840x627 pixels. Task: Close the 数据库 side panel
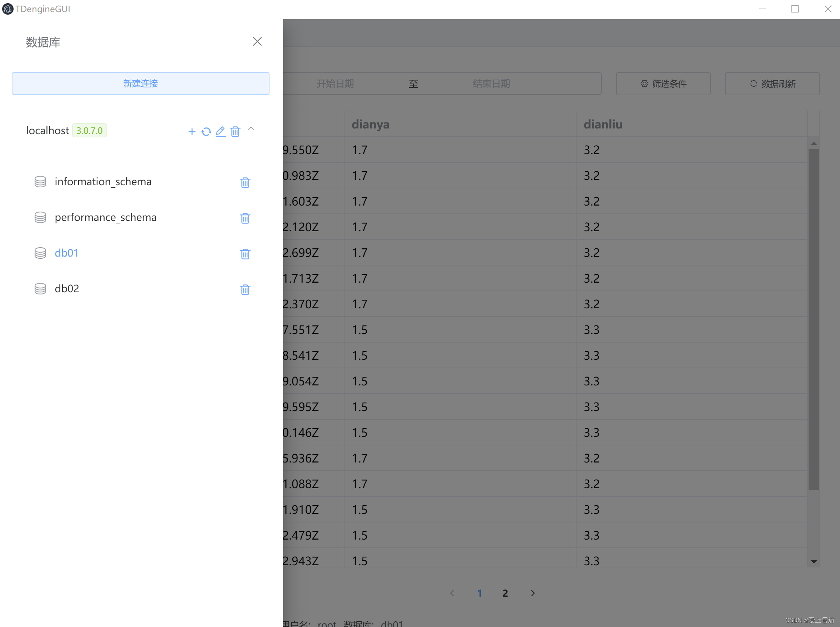pyautogui.click(x=257, y=41)
